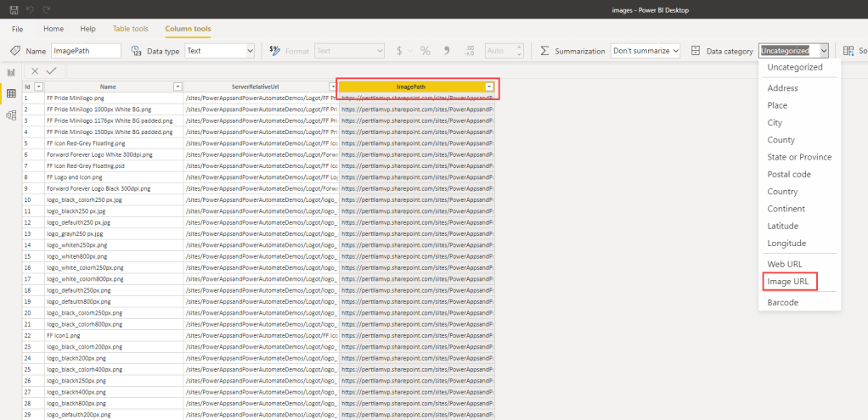Click the column Name input field
The width and height of the screenshot is (868, 420).
click(86, 51)
